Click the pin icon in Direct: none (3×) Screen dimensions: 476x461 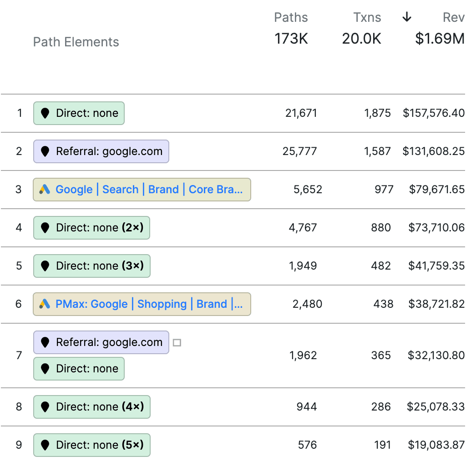pos(45,266)
